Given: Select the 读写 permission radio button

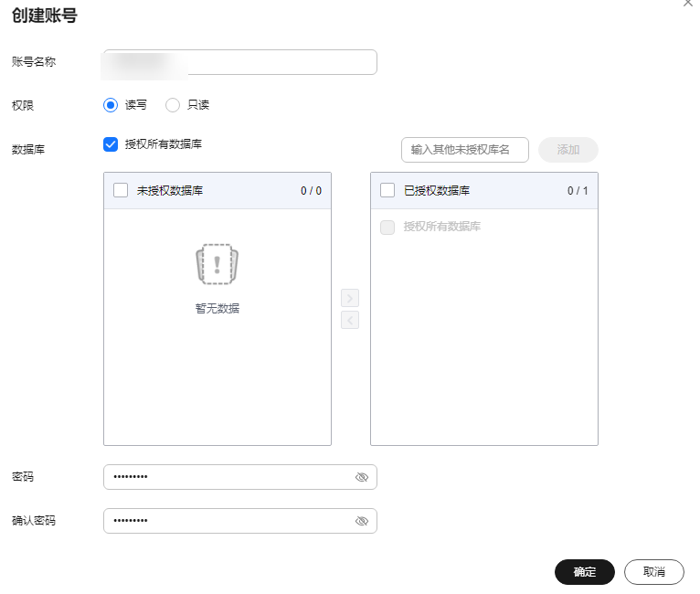Looking at the screenshot, I should point(111,105).
